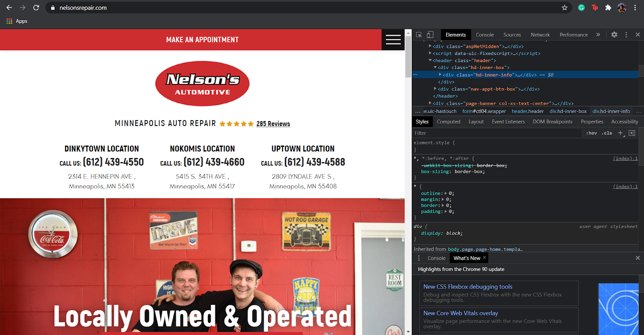Open the Network tab
Viewport: 644px width, 335px height.
point(540,35)
